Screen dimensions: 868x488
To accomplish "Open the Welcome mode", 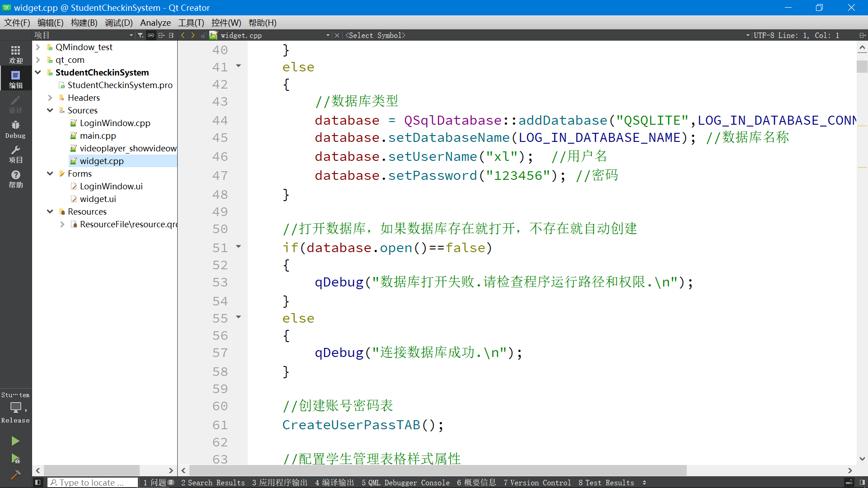I will pyautogui.click(x=15, y=54).
